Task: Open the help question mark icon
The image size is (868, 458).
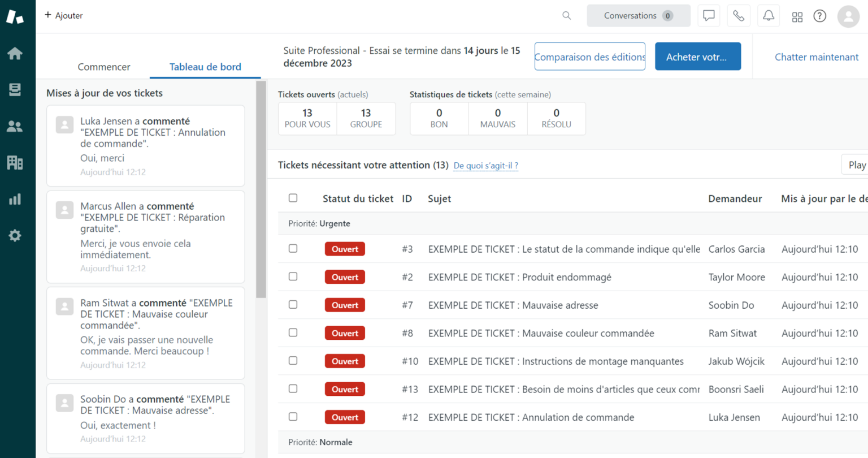Action: point(819,16)
